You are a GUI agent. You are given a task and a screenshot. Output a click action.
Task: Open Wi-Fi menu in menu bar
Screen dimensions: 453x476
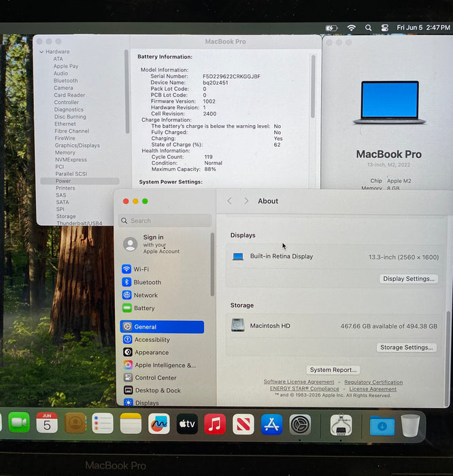pyautogui.click(x=351, y=28)
